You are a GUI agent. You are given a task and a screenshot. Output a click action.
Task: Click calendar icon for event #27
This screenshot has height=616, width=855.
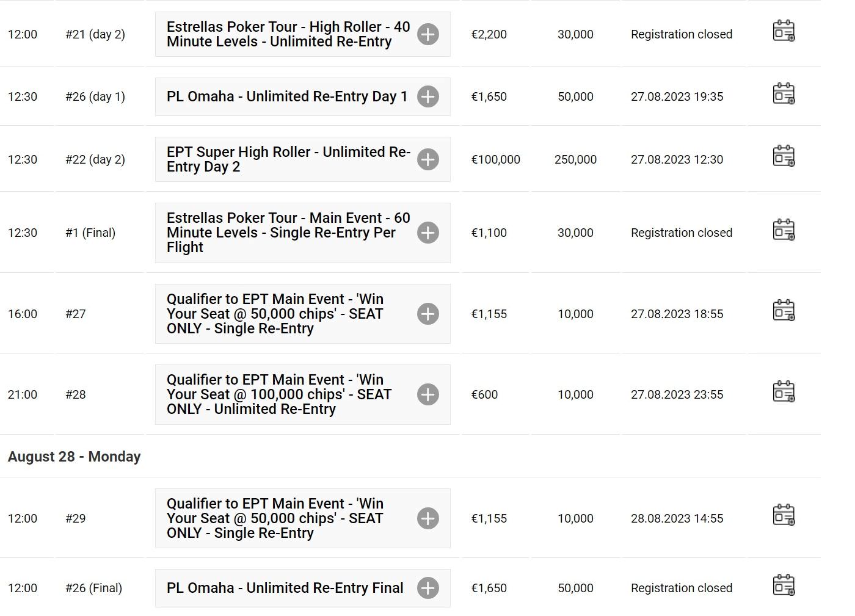pos(784,311)
